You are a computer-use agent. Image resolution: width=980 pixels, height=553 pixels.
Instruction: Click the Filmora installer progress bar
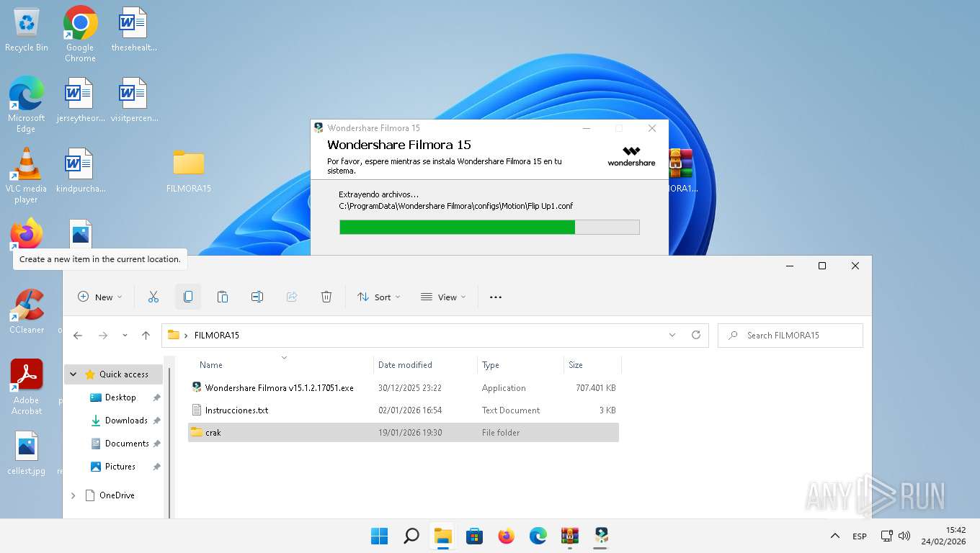[489, 228]
